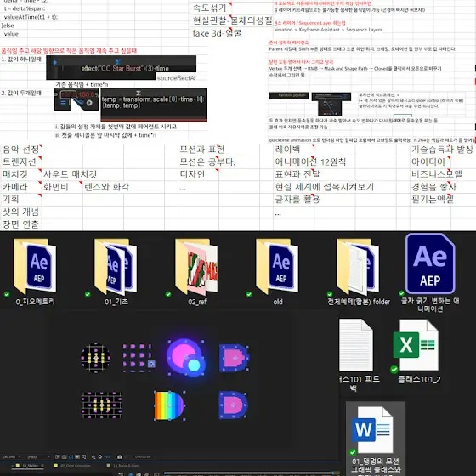This screenshot has width=476, height=476.
Task: Toggle mask and shape path visibility
Action: (71, 457)
